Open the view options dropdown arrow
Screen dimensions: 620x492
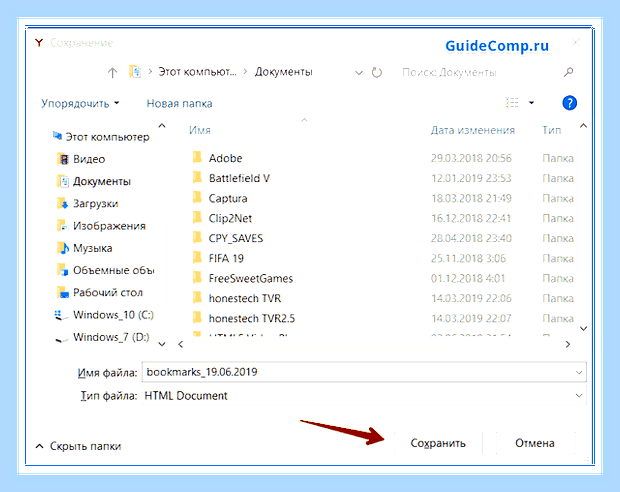531,103
